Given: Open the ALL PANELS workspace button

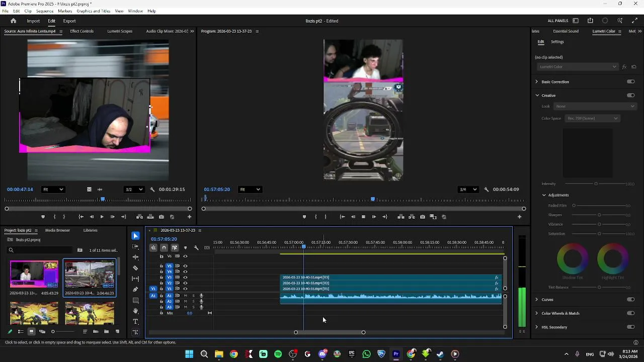Looking at the screenshot, I should pyautogui.click(x=558, y=21).
